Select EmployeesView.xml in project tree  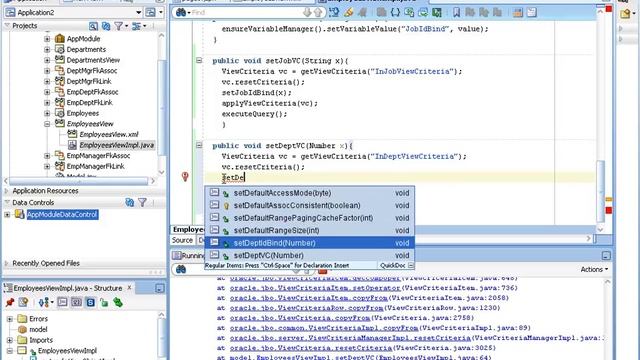(x=109, y=134)
